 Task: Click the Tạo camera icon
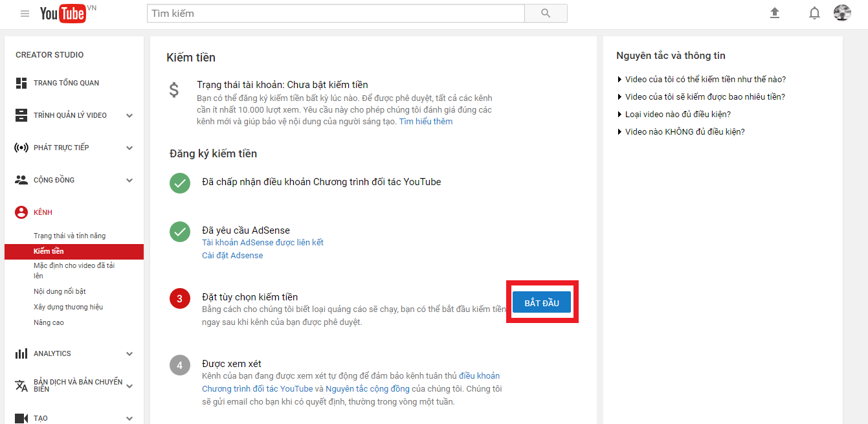(21, 418)
